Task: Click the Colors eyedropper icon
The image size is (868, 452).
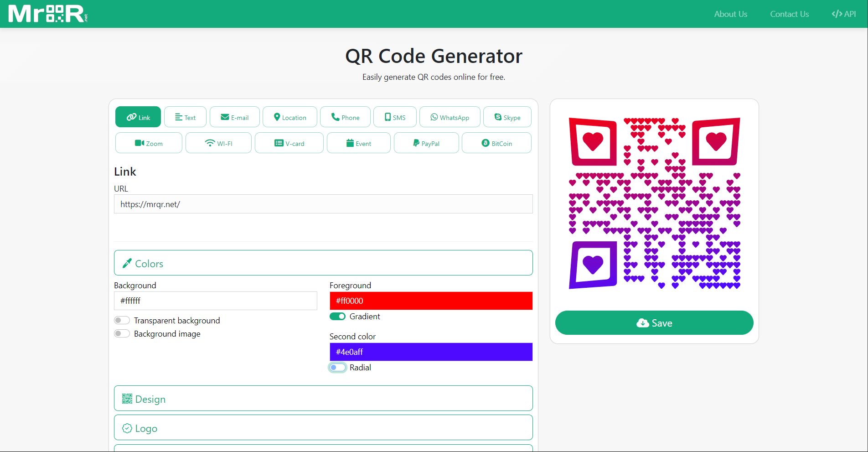Action: (x=127, y=264)
